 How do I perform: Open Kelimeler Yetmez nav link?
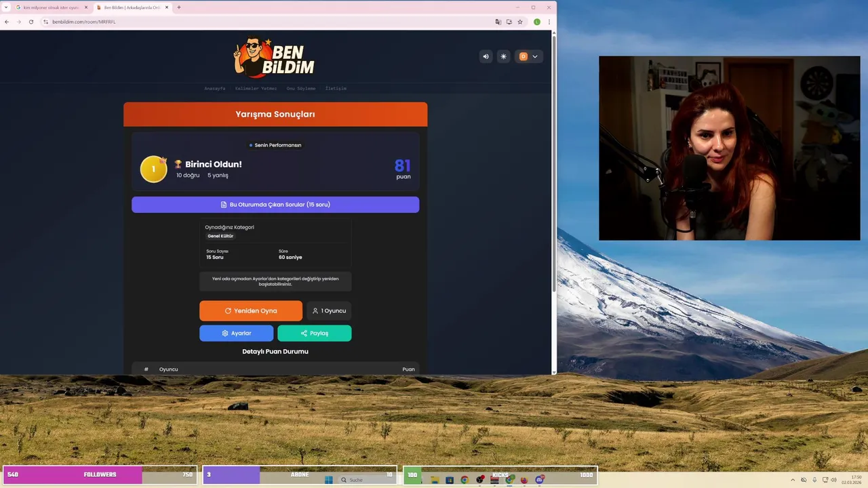[x=256, y=88]
